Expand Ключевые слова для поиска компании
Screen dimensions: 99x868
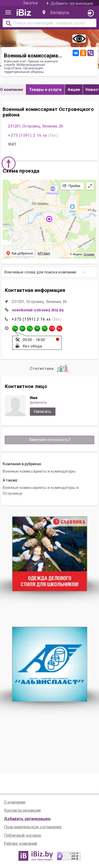(x=49, y=272)
